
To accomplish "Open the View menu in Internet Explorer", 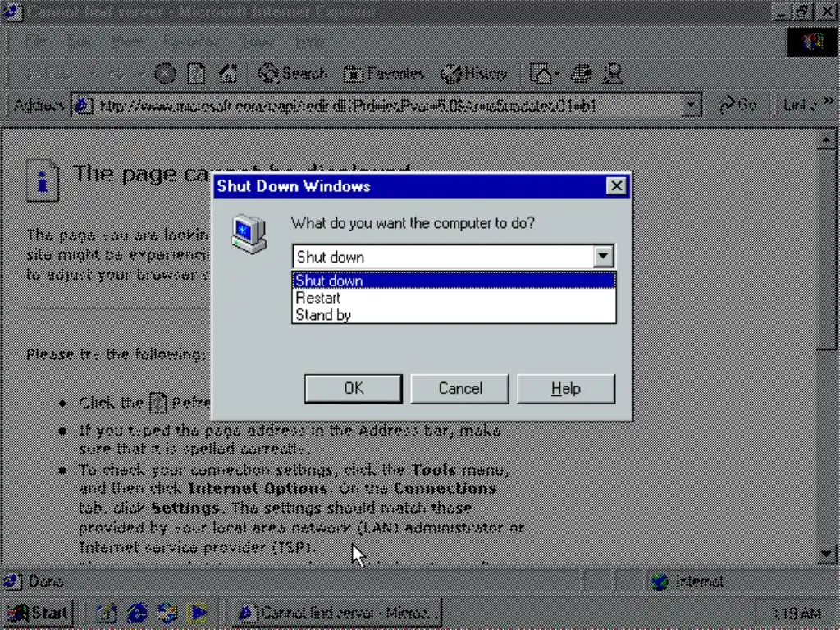I will [x=126, y=41].
